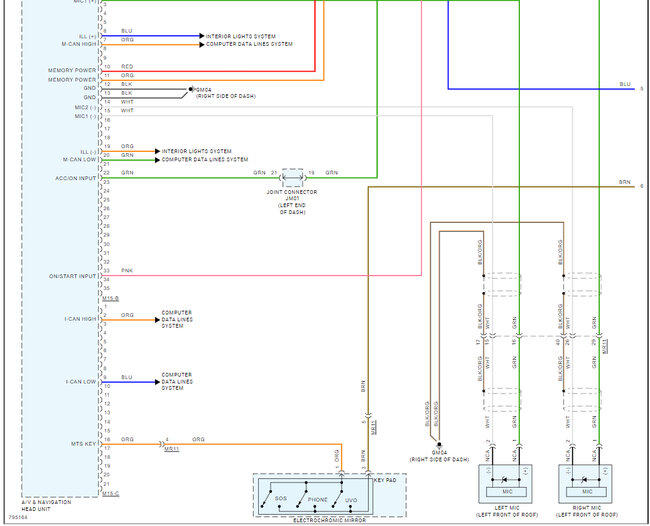Viewport: 650px width, 526px height.
Task: Click MR11 label on brown wire
Action: click(374, 427)
